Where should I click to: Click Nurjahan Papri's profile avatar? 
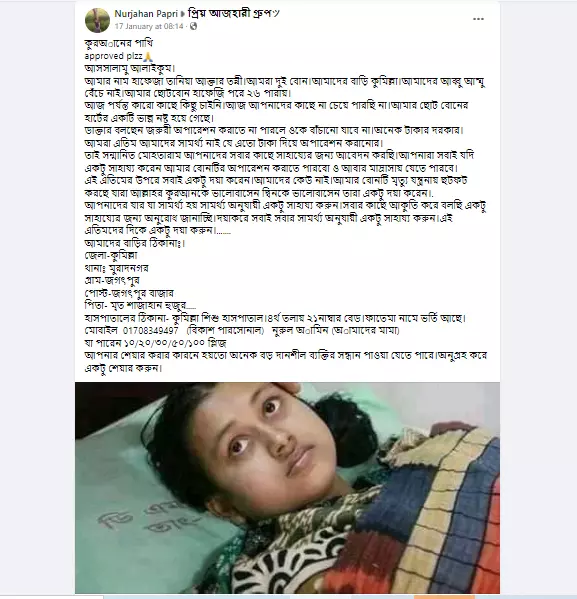pyautogui.click(x=97, y=20)
